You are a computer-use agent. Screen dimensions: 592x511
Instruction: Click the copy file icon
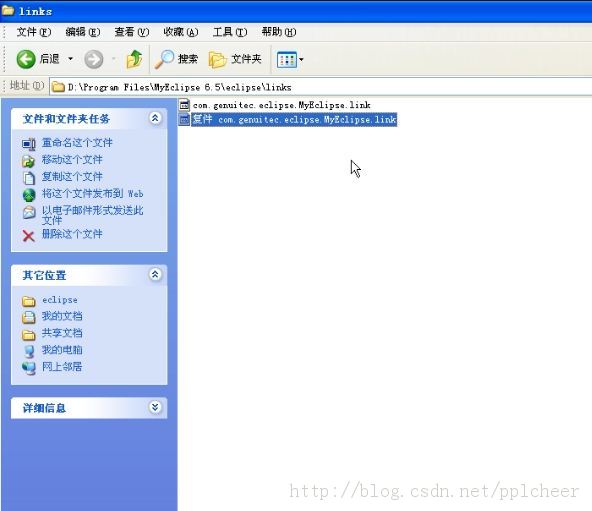coord(29,178)
